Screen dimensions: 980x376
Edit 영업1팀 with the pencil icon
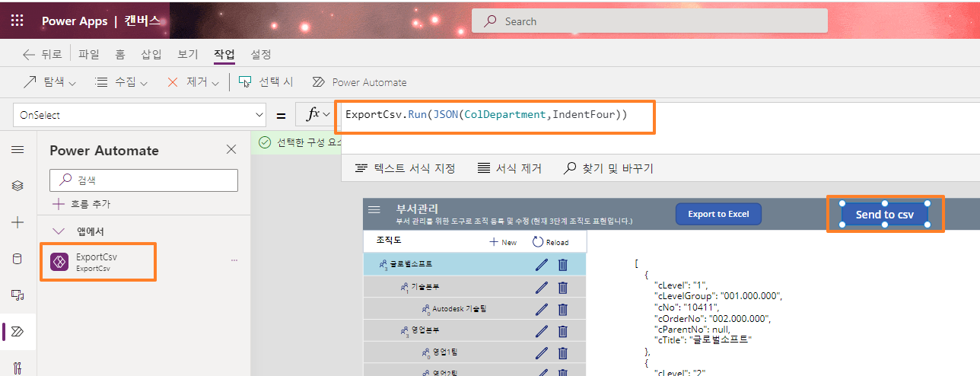click(x=542, y=353)
